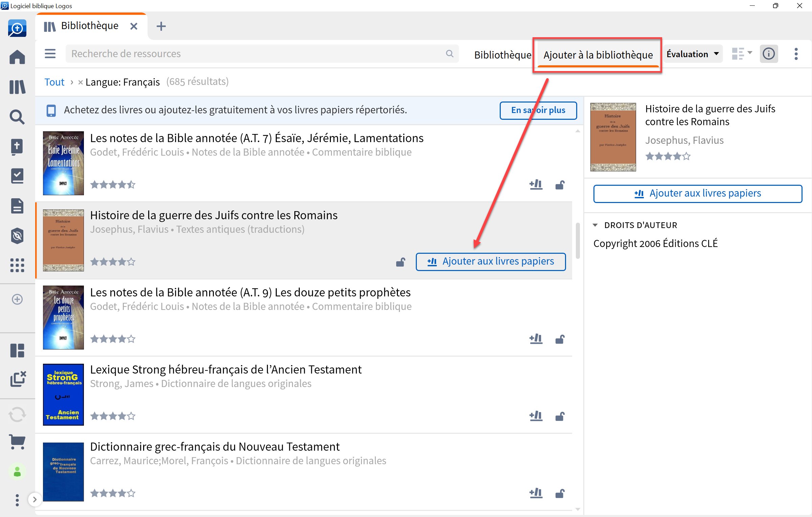Rate Ésaïe, Jérémie, Lamentations with stars
The height and width of the screenshot is (517, 812).
point(113,185)
